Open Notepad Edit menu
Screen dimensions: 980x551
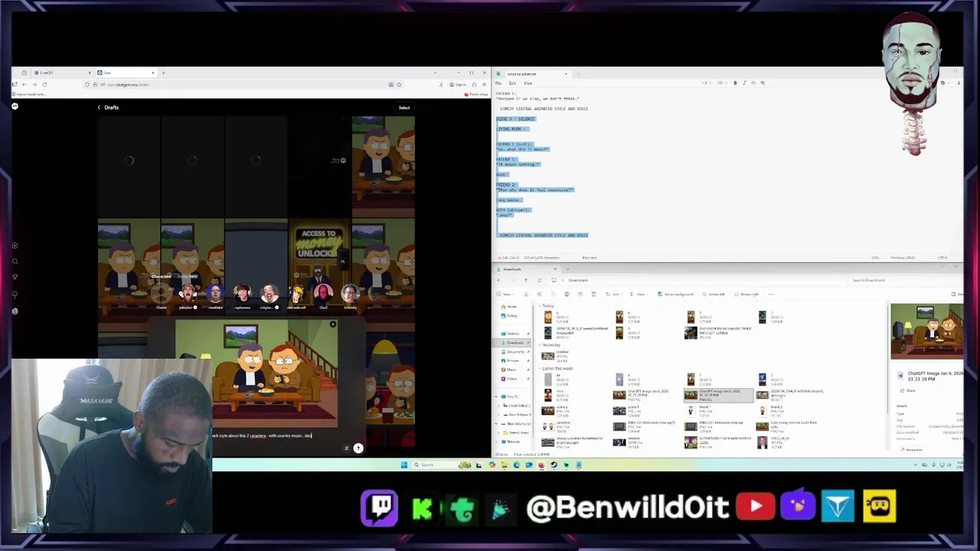513,83
